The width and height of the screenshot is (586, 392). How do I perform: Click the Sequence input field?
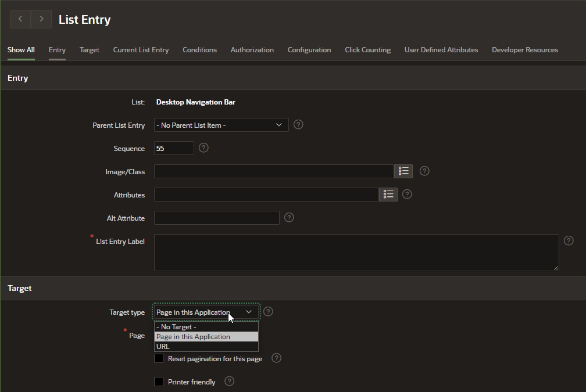point(174,148)
